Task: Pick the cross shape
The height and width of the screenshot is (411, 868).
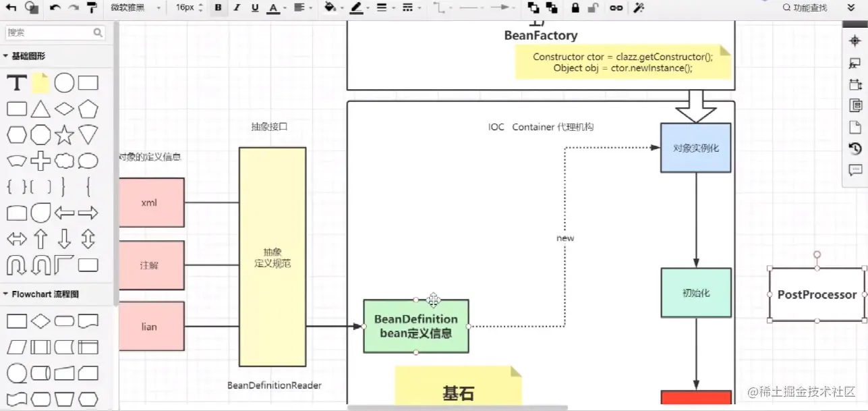Action: click(x=40, y=161)
